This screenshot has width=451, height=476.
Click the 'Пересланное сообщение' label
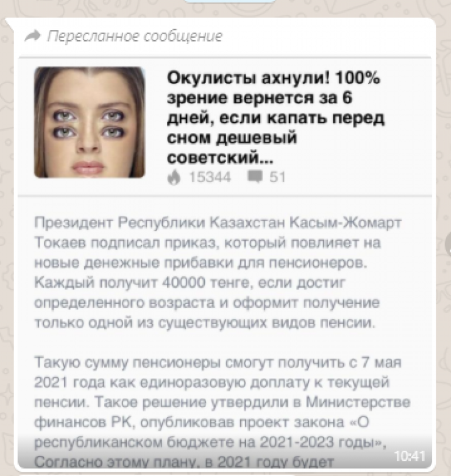135,37
